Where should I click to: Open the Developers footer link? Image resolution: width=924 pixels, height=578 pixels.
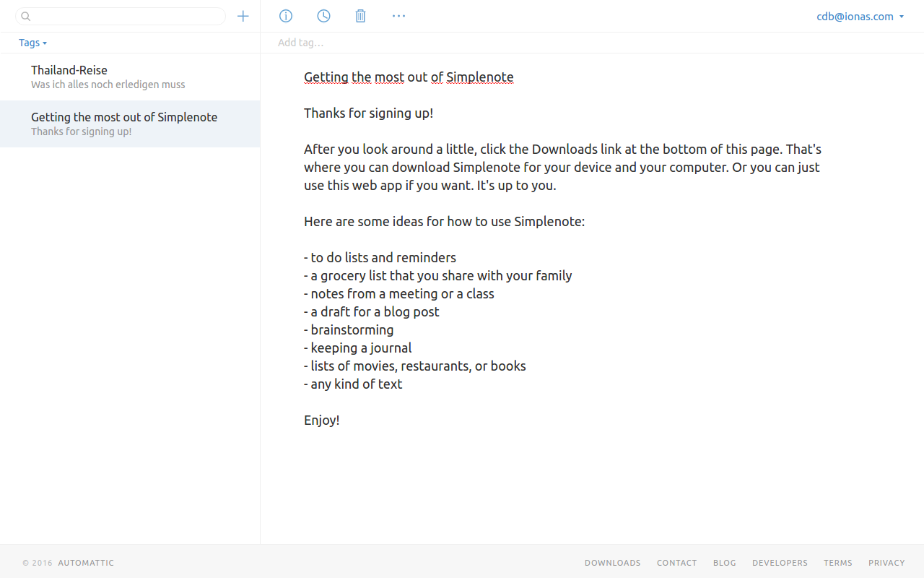point(780,563)
